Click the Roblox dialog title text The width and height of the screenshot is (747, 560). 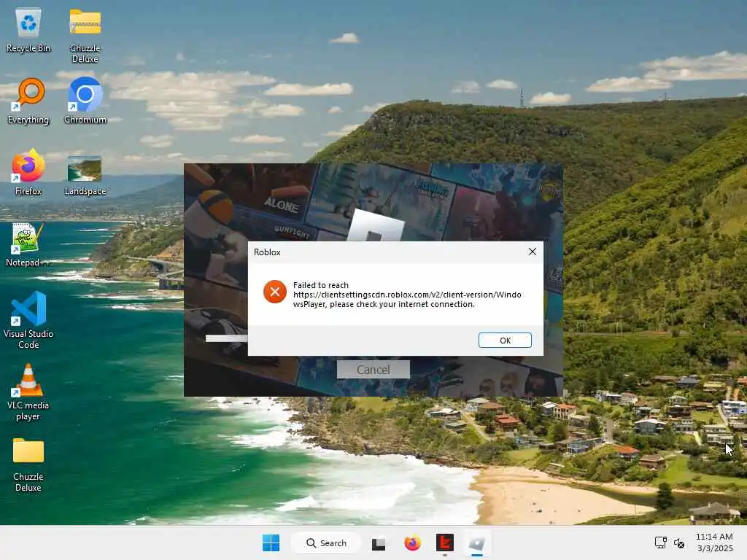pyautogui.click(x=267, y=252)
